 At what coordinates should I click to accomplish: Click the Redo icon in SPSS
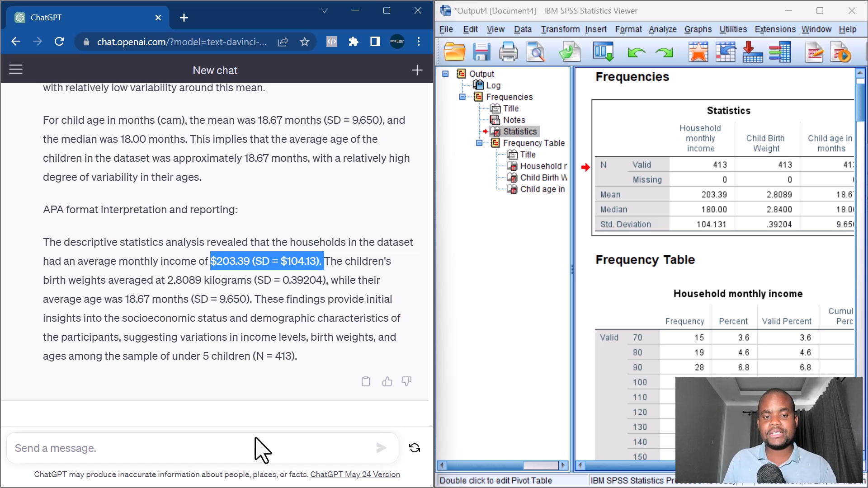coord(664,52)
